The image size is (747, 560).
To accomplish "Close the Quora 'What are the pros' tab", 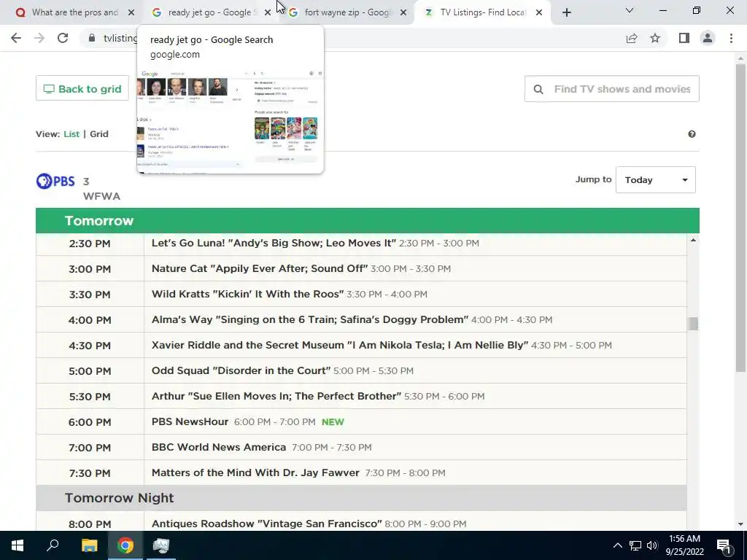I will (131, 13).
